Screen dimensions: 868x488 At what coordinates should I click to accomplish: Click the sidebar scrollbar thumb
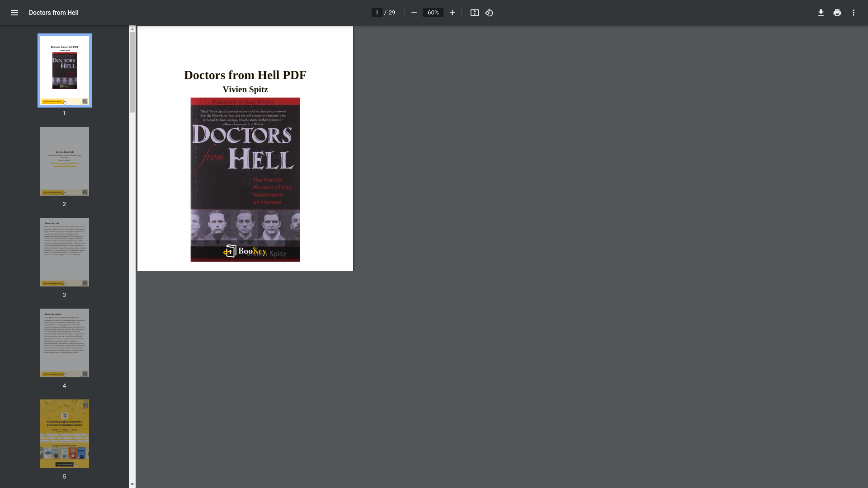pos(132,72)
